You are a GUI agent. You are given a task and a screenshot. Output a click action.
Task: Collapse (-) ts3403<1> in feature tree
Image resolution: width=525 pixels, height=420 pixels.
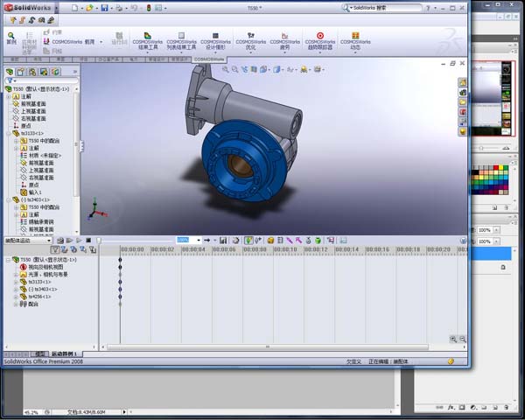[9, 199]
